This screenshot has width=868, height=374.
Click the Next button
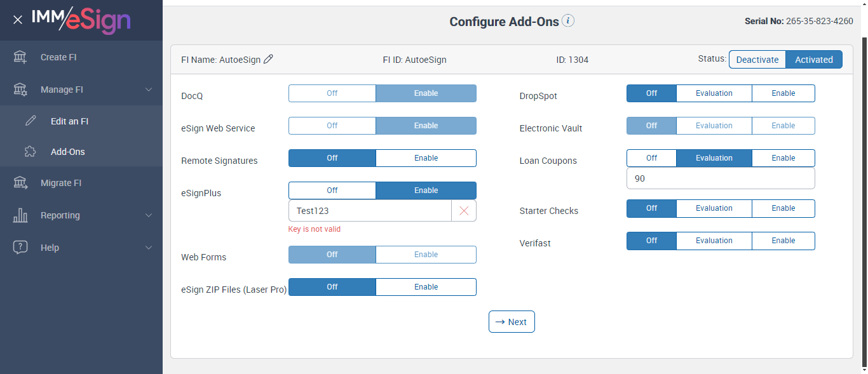pos(512,322)
